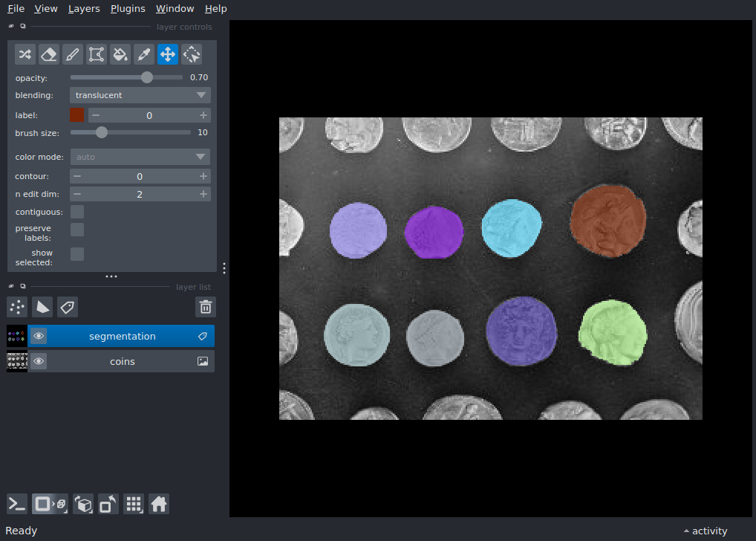The image size is (756, 541).
Task: Open the color mode dropdown
Action: coord(140,157)
